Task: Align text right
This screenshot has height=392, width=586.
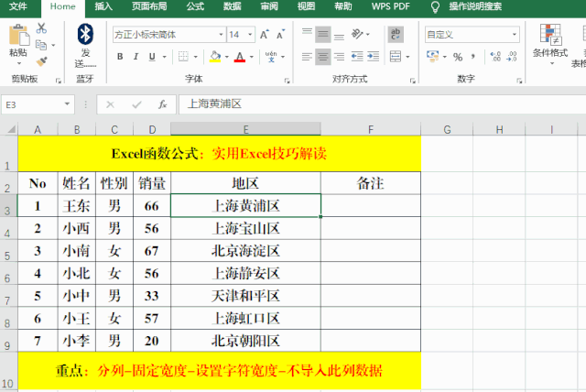Action: 339,57
